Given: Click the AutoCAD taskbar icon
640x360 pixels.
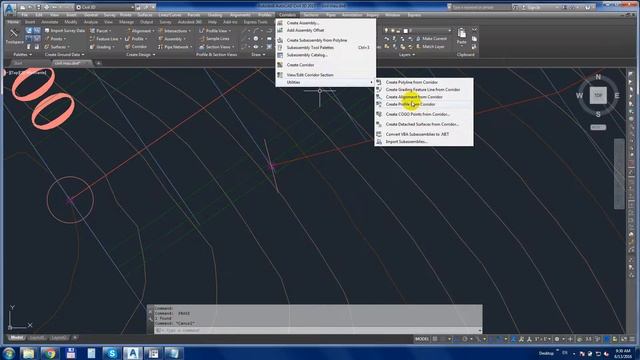Looking at the screenshot, I should click(x=132, y=353).
